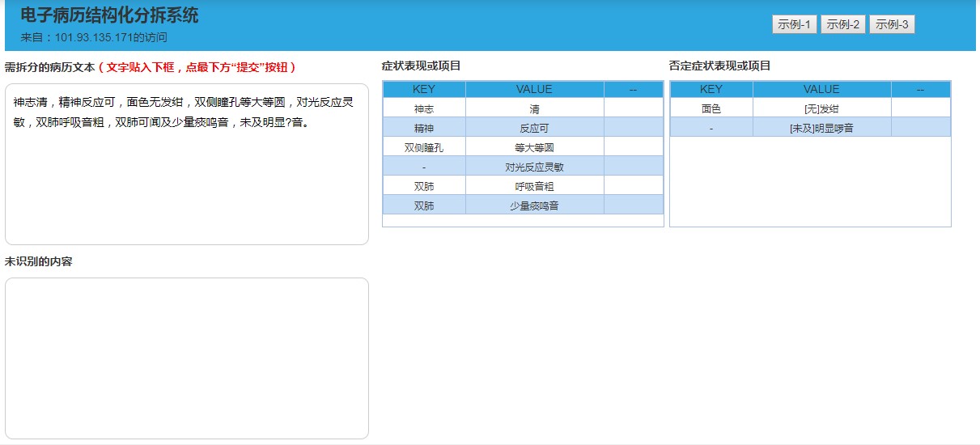The image size is (980, 445).
Task: Click the 少量痰鸣音 value cell
Action: pos(534,206)
